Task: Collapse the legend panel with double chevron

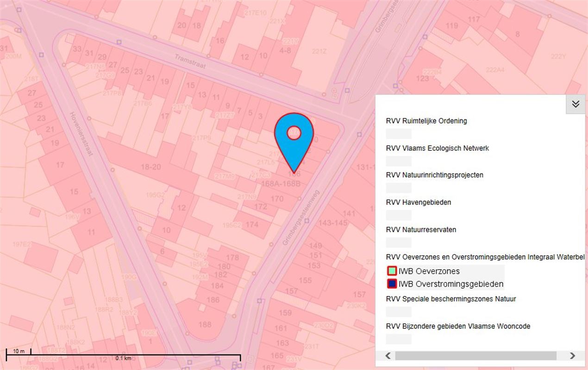Action: pyautogui.click(x=575, y=104)
